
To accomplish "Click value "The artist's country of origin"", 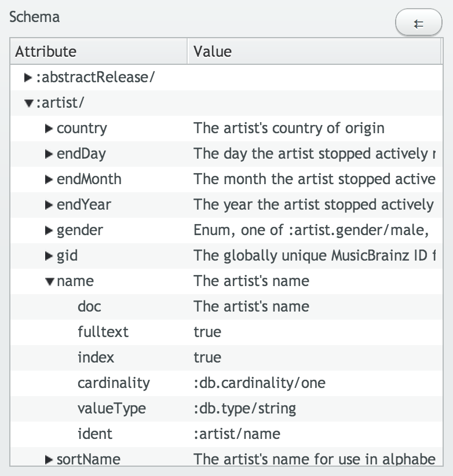I will pos(289,129).
